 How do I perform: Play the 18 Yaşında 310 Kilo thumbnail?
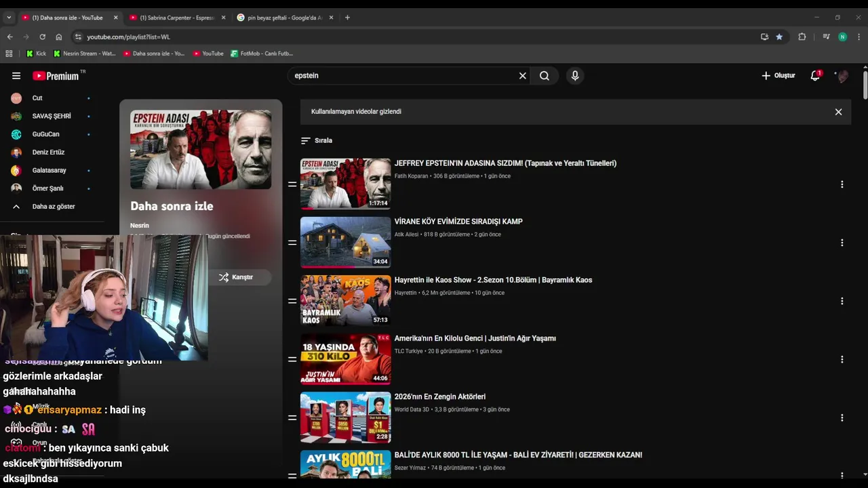coord(345,359)
